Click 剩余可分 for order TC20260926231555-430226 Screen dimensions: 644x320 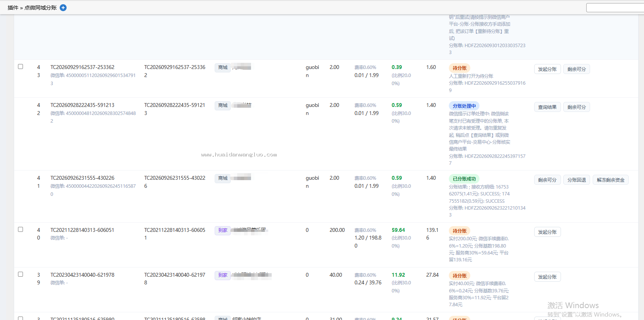point(548,180)
